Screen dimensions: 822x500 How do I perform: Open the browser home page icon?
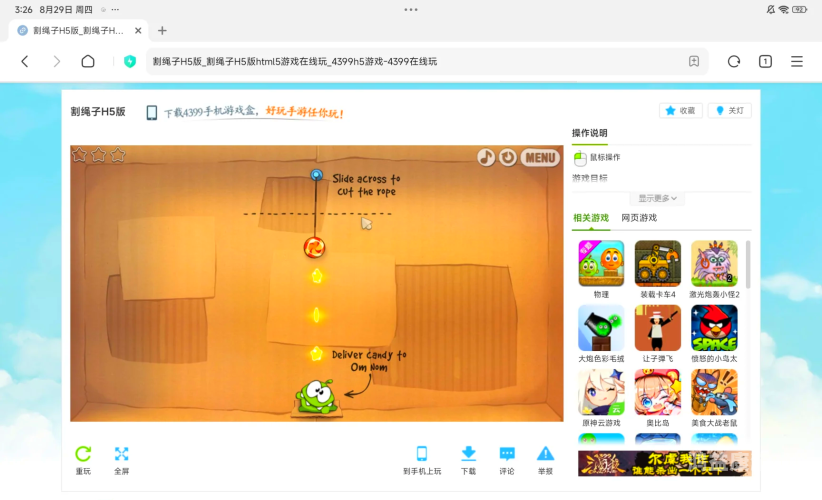pos(88,61)
